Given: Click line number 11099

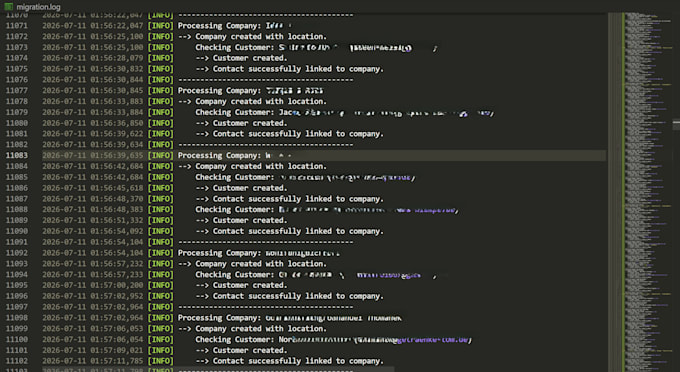Looking at the screenshot, I should click(16, 329).
